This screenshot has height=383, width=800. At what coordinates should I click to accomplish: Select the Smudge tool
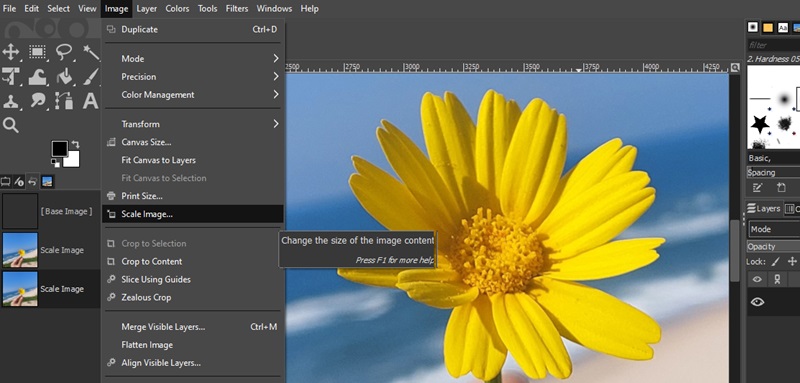coord(37,101)
